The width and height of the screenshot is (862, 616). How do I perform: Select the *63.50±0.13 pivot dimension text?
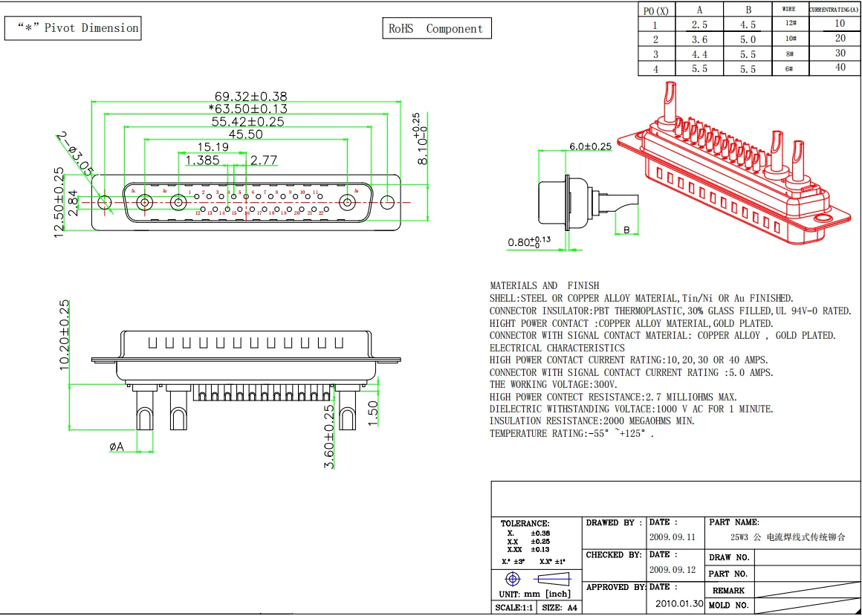click(x=247, y=109)
